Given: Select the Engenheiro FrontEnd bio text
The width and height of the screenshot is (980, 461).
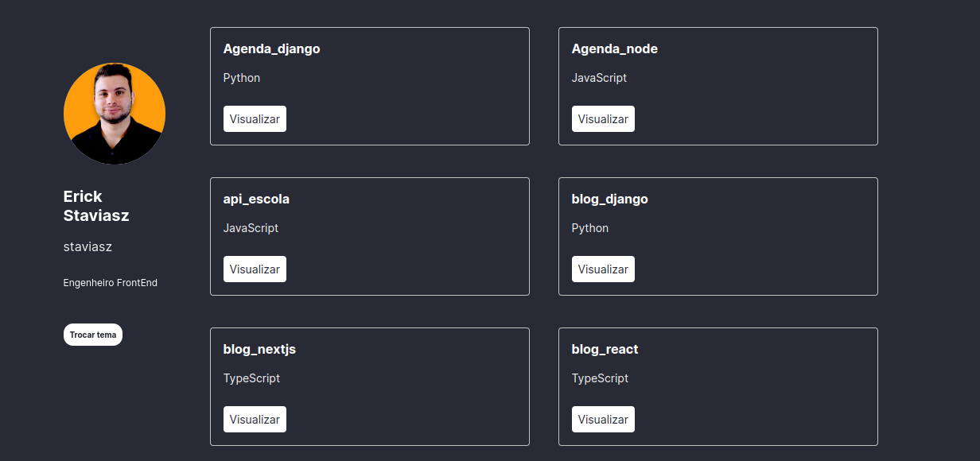Looking at the screenshot, I should point(111,283).
